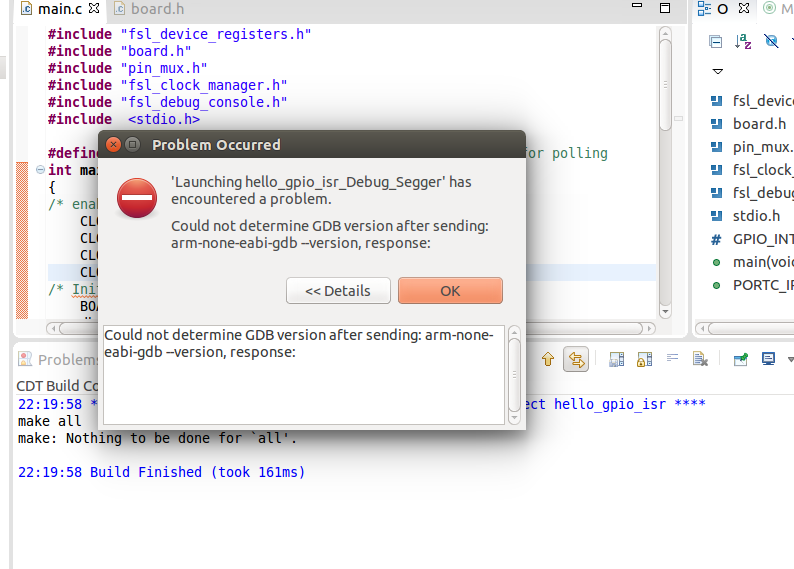Collapse all items in Outline view

[x=716, y=41]
